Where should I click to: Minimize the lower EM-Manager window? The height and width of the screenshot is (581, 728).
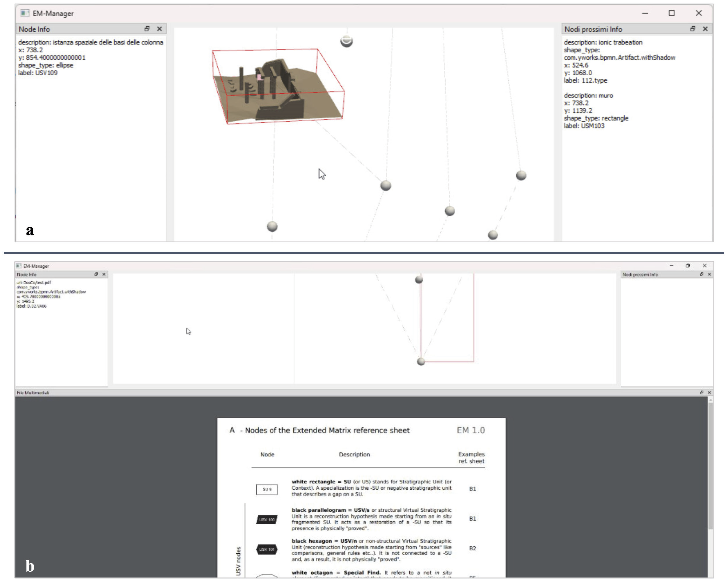click(671, 266)
